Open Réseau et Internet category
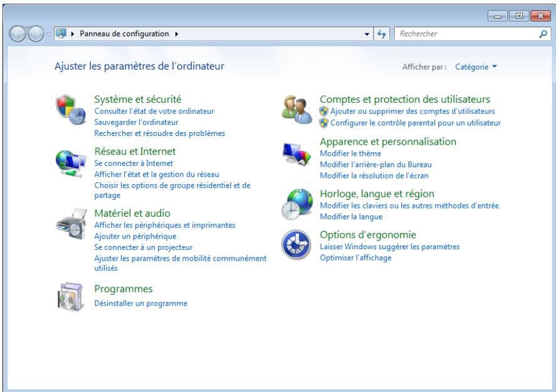 pyautogui.click(x=135, y=151)
